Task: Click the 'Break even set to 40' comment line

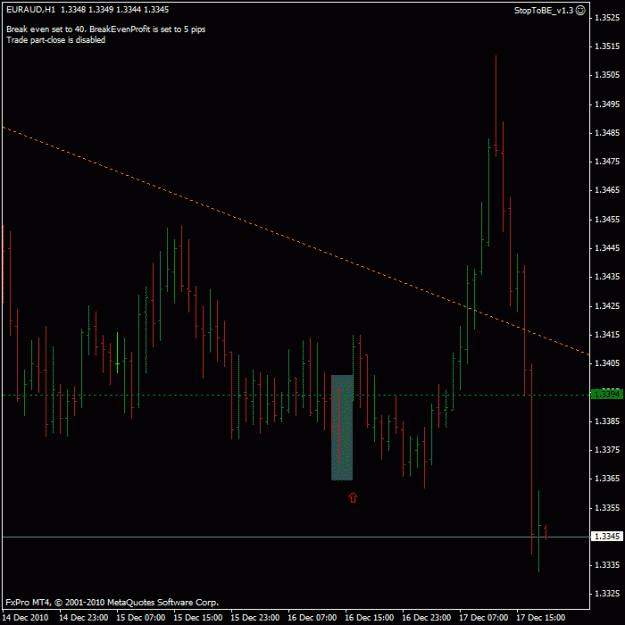Action: (106, 29)
